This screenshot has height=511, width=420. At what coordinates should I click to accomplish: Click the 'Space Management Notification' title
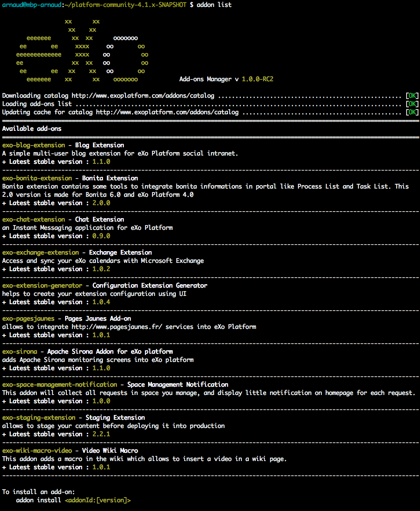178,385
